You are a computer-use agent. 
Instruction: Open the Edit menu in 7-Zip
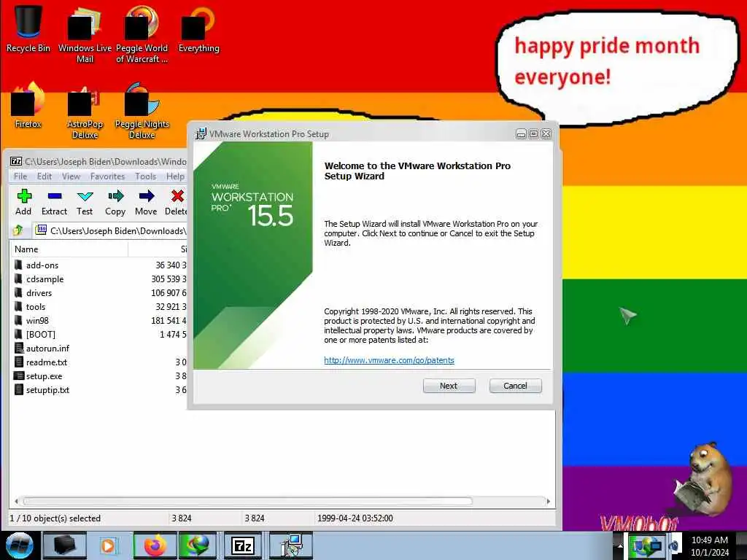44,176
